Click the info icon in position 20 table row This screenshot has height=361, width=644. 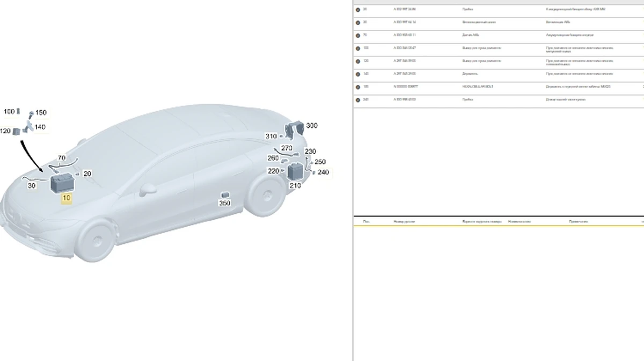pos(358,10)
